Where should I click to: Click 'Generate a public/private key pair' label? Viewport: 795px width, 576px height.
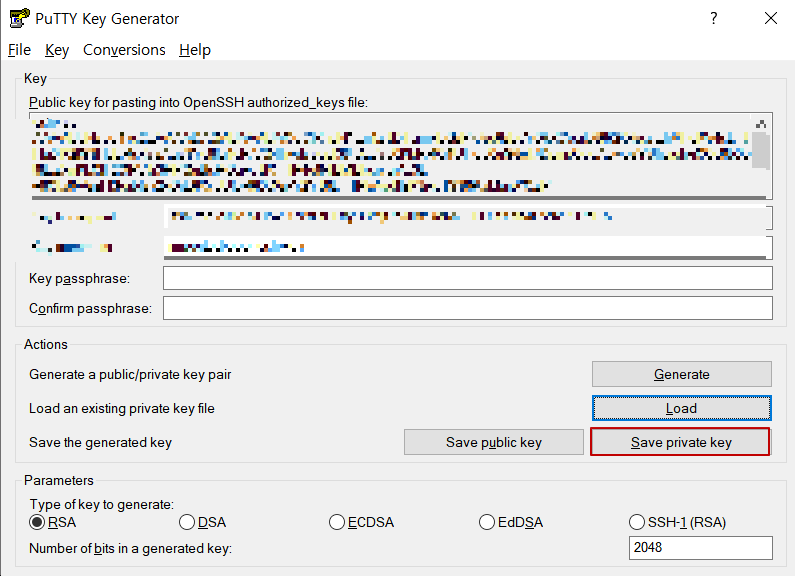pyautogui.click(x=130, y=375)
